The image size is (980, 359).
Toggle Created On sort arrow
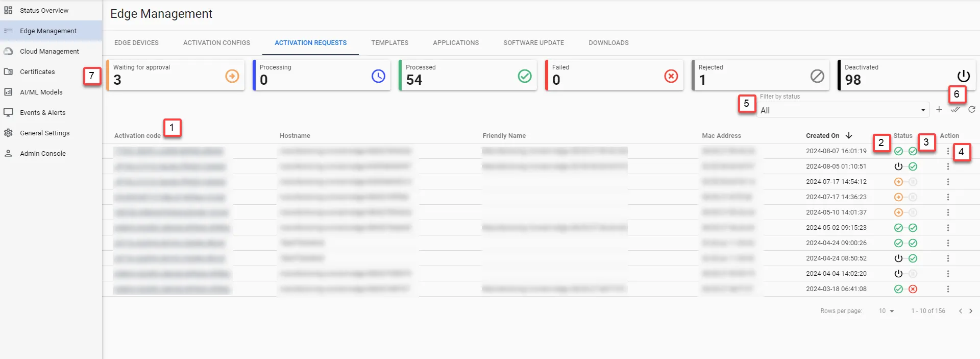(849, 135)
